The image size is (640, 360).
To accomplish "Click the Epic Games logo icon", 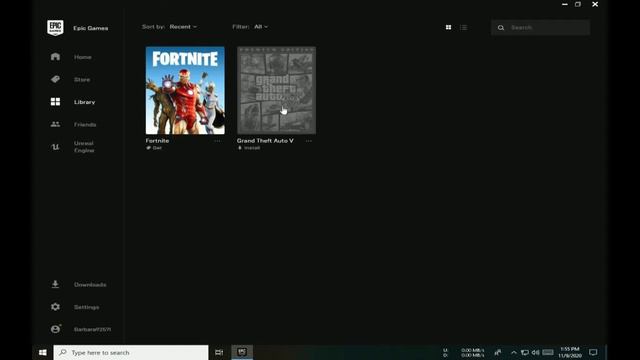I will point(55,28).
